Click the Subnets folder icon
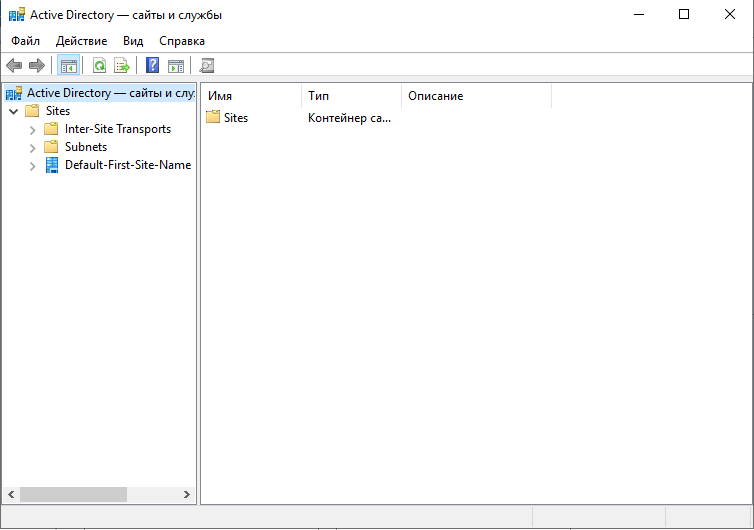The width and height of the screenshot is (754, 530). coord(51,147)
